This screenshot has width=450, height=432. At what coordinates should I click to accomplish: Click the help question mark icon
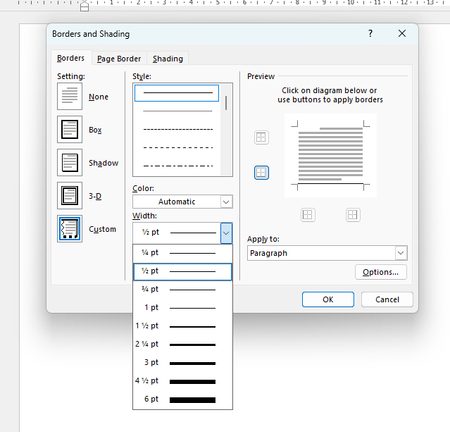pyautogui.click(x=370, y=33)
